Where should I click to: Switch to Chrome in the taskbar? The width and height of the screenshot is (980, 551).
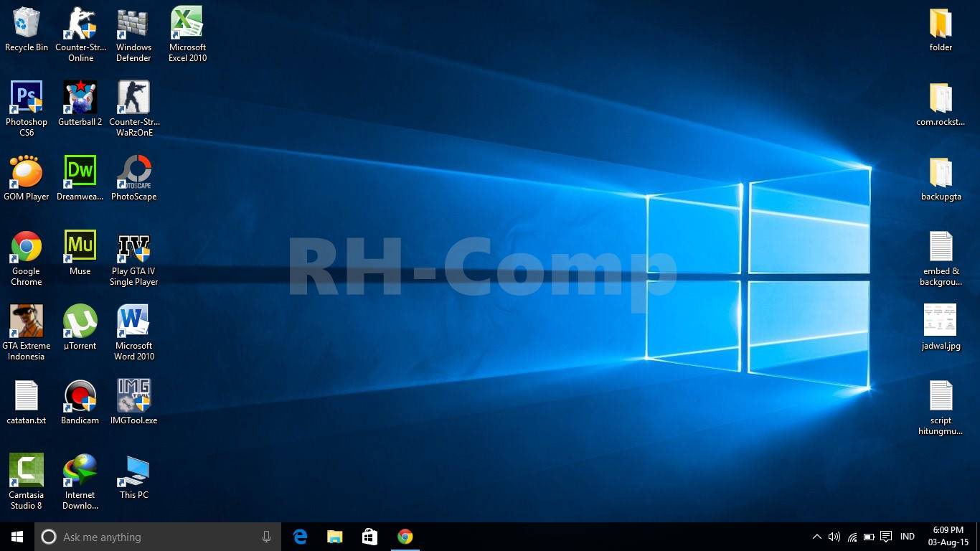(405, 537)
